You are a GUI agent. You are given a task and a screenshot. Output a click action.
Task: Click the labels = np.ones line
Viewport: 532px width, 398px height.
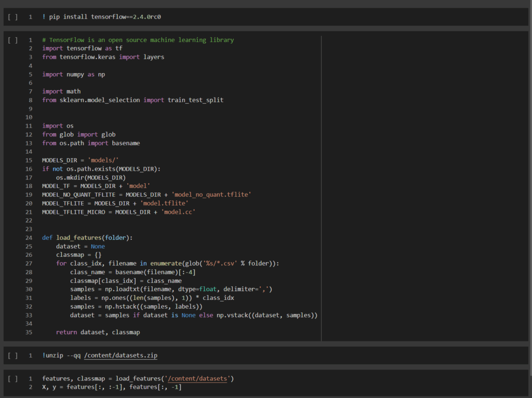152,298
